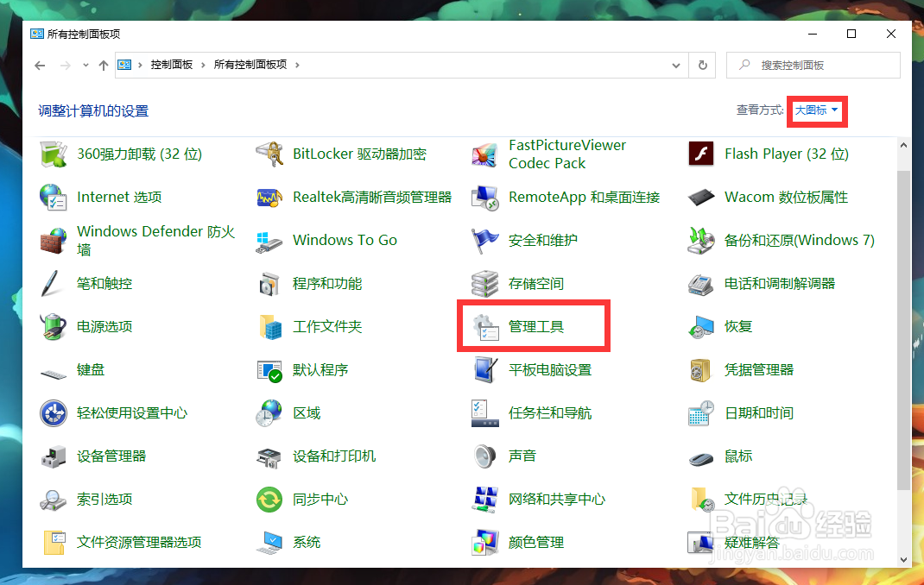The image size is (924, 585).
Task: Open 工作文件夹 icon
Action: (x=270, y=327)
